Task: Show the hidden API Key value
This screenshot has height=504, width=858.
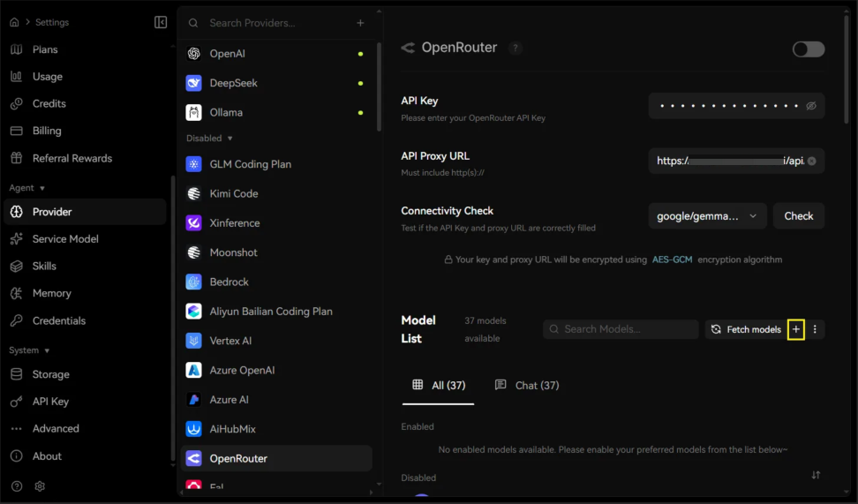Action: 811,106
